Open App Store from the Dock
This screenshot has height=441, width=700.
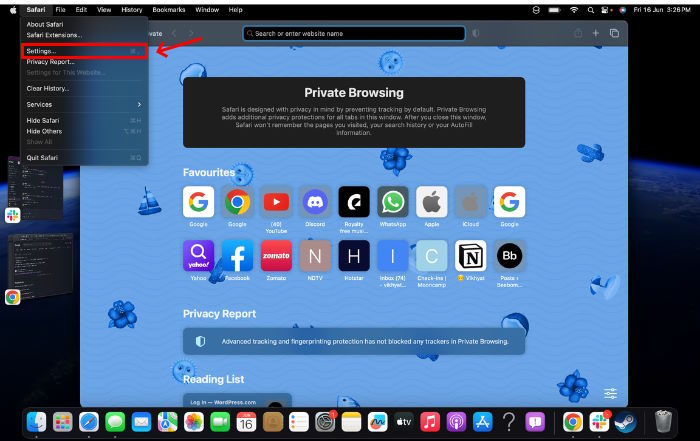(x=482, y=421)
